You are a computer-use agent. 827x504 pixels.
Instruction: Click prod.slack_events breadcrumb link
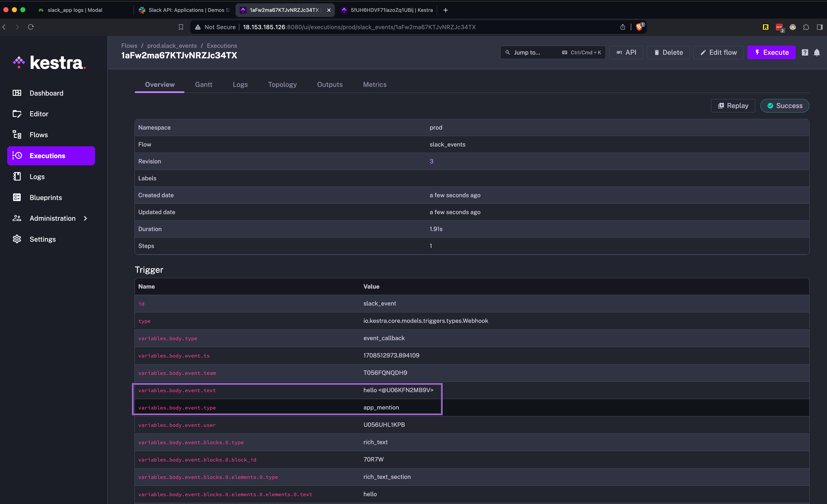click(172, 46)
